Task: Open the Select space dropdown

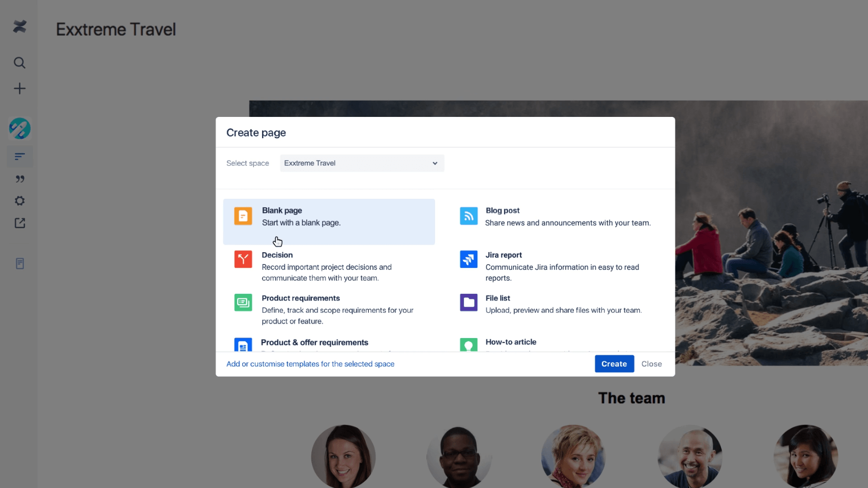Action: [x=361, y=163]
